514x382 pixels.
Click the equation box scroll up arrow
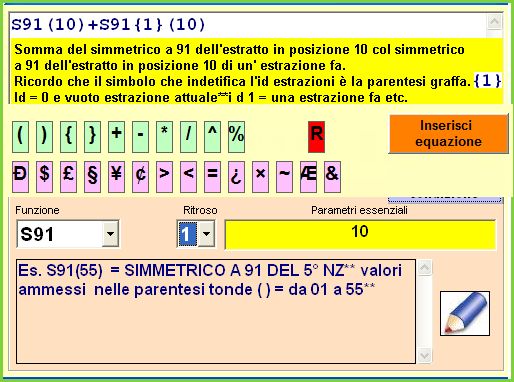(x=494, y=22)
